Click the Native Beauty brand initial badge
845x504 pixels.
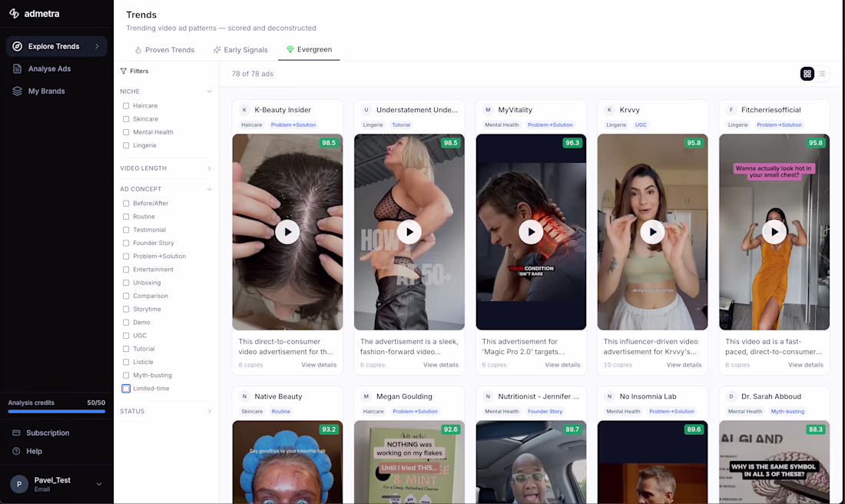pos(244,396)
